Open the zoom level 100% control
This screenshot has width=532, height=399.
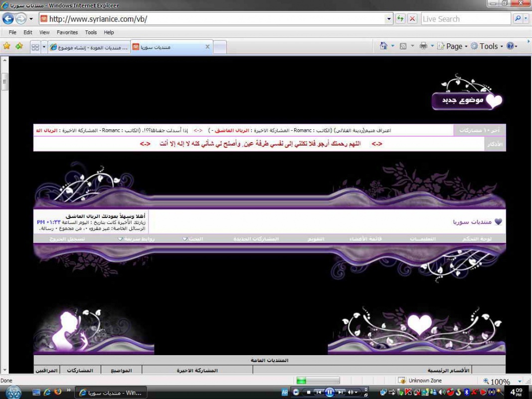click(500, 382)
